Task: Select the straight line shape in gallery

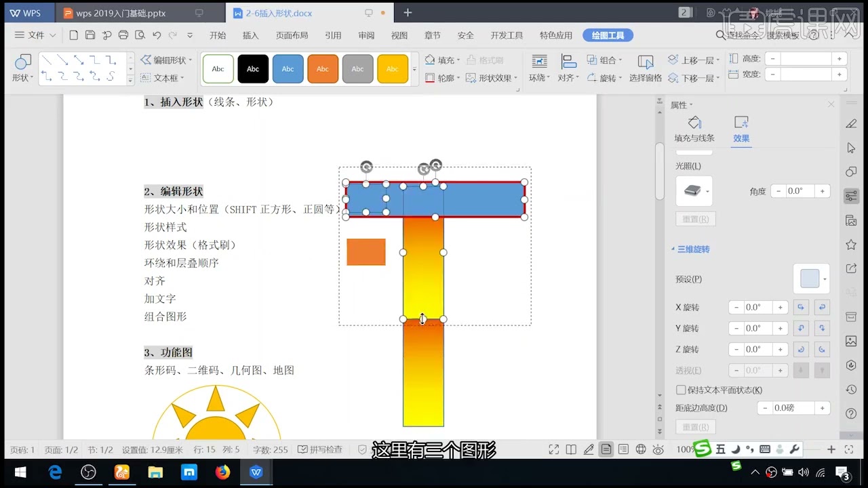Action: click(x=47, y=60)
